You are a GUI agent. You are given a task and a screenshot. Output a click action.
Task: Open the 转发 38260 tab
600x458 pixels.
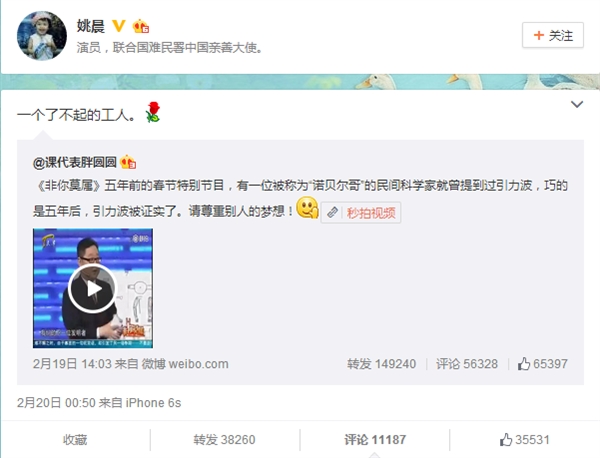(x=224, y=440)
